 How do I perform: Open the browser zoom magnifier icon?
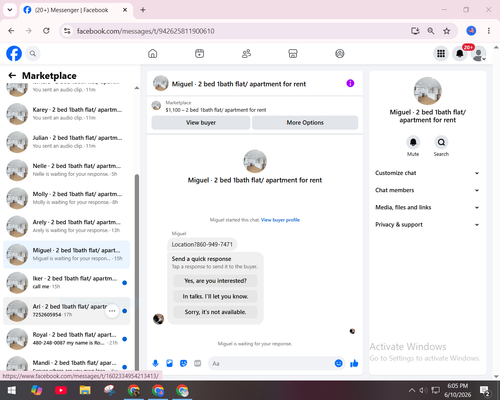point(431,31)
